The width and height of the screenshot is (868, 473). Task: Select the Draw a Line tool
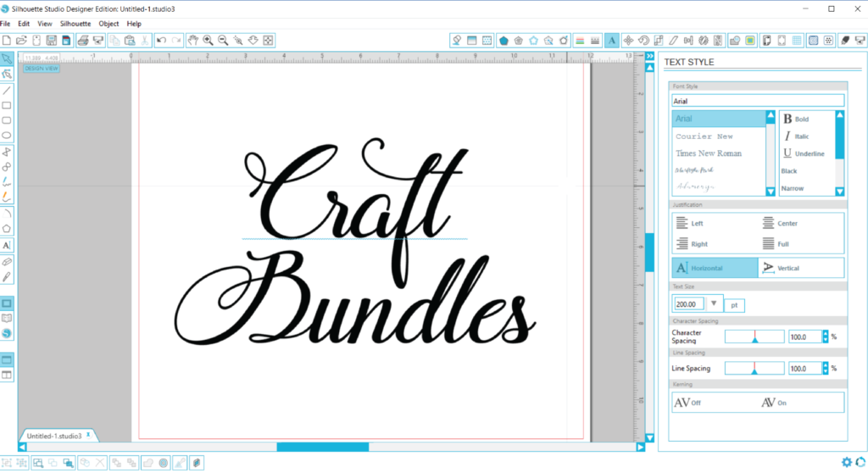pos(7,91)
